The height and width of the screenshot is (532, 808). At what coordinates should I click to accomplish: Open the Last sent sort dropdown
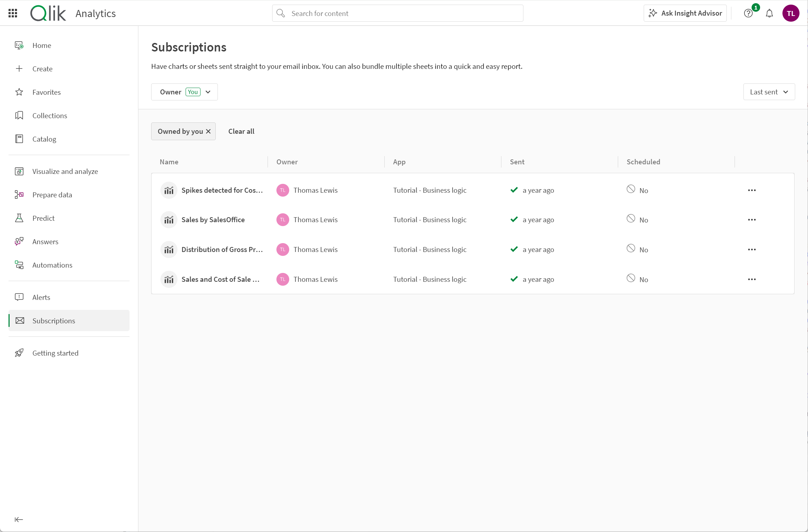point(769,92)
